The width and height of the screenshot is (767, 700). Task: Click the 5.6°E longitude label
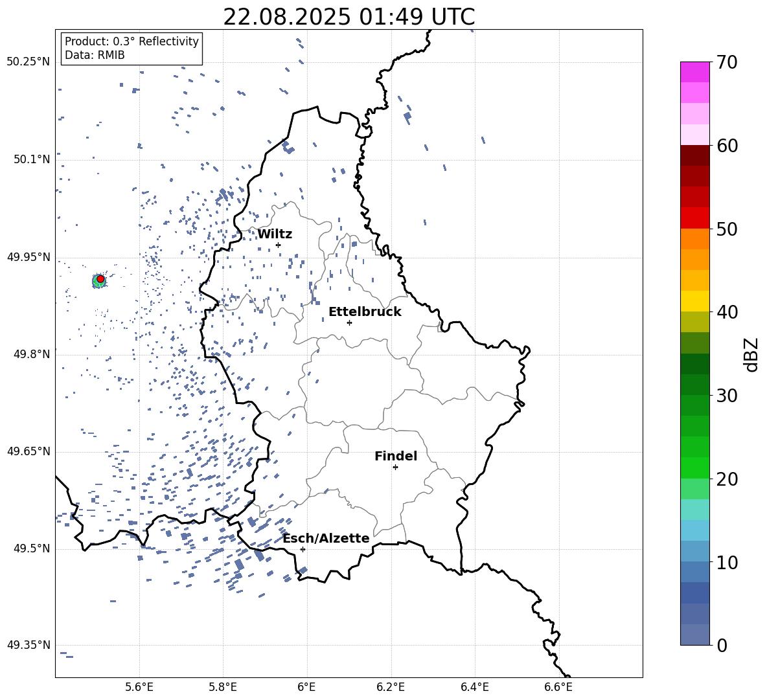[139, 687]
